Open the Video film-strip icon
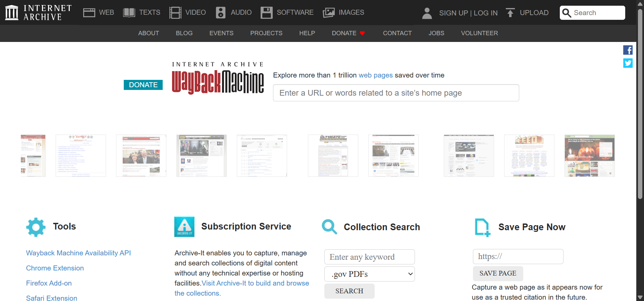644x301 pixels. point(175,13)
